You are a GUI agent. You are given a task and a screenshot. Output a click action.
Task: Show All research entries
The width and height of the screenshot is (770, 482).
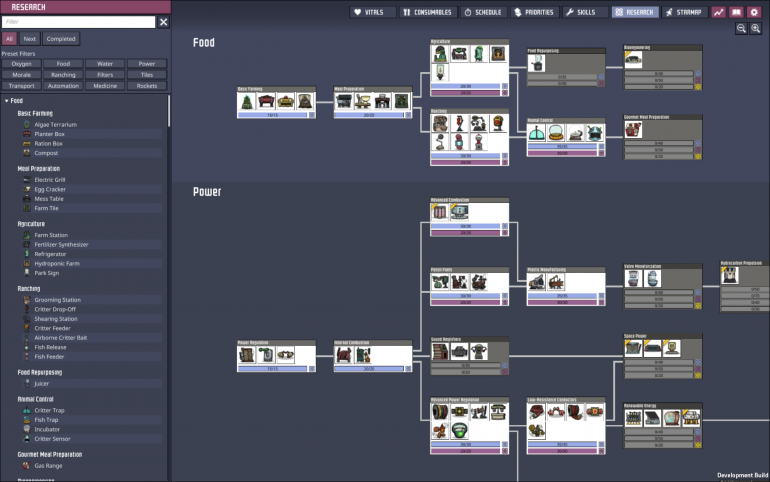pyautogui.click(x=9, y=39)
